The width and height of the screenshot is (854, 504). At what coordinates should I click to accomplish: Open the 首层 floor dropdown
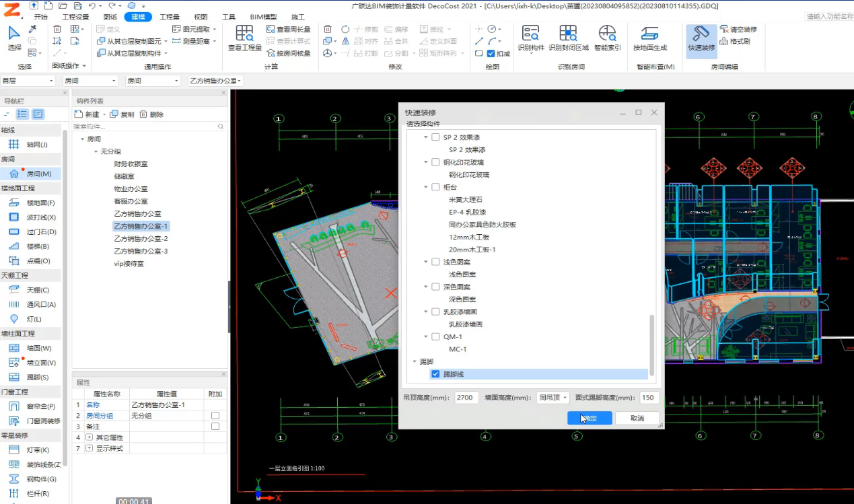coord(28,81)
